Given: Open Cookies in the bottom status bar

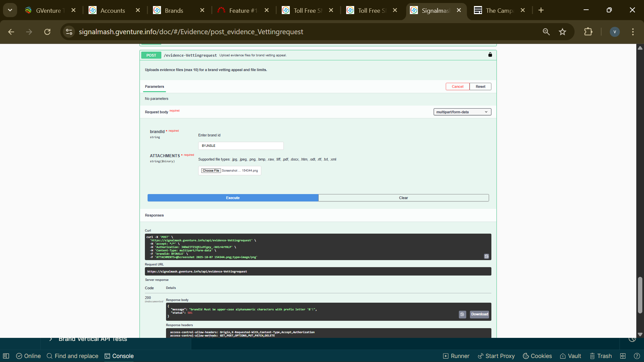Looking at the screenshot, I should point(537,356).
